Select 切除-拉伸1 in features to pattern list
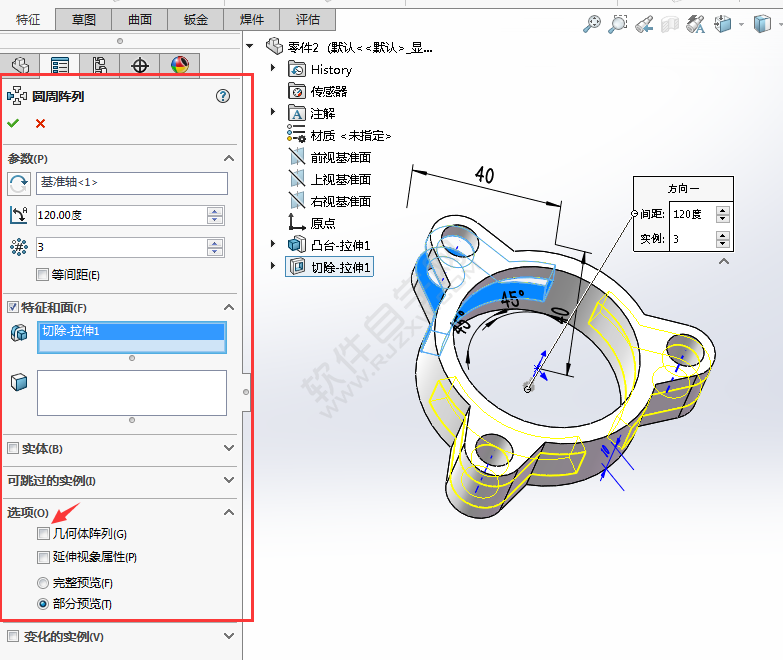Viewport: 783px width, 660px height. (132, 331)
